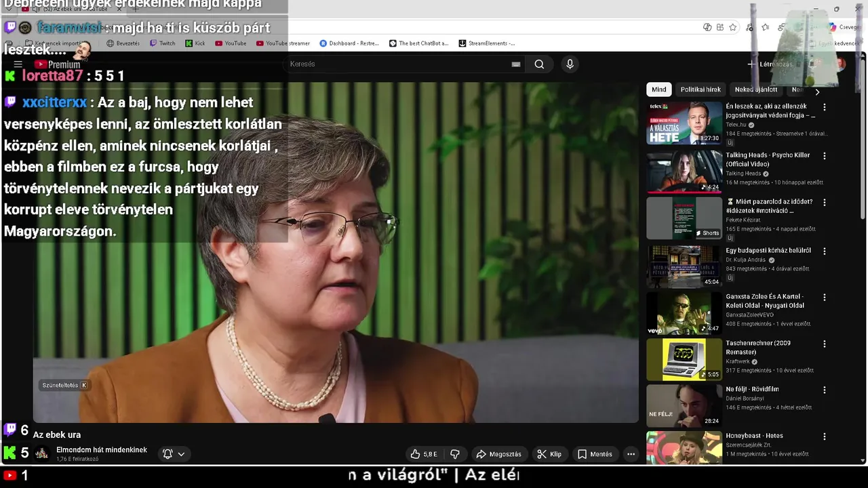Click the Létrehozás create button

(x=770, y=64)
